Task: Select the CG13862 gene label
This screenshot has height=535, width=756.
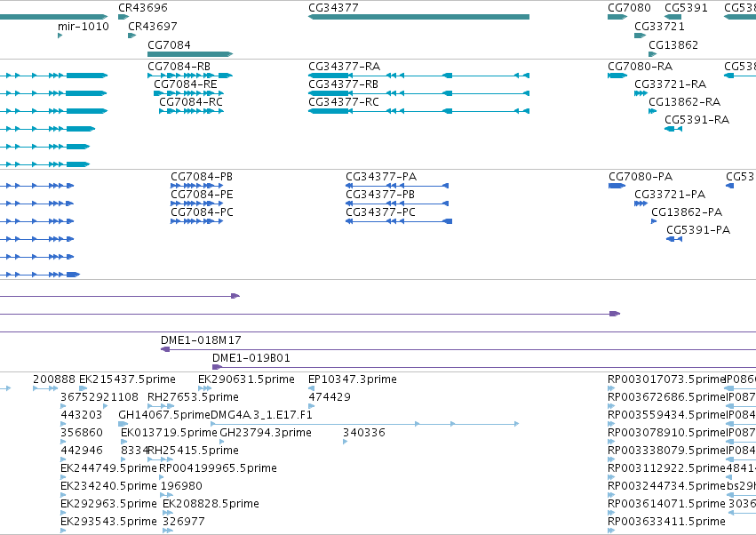Action: tap(673, 44)
